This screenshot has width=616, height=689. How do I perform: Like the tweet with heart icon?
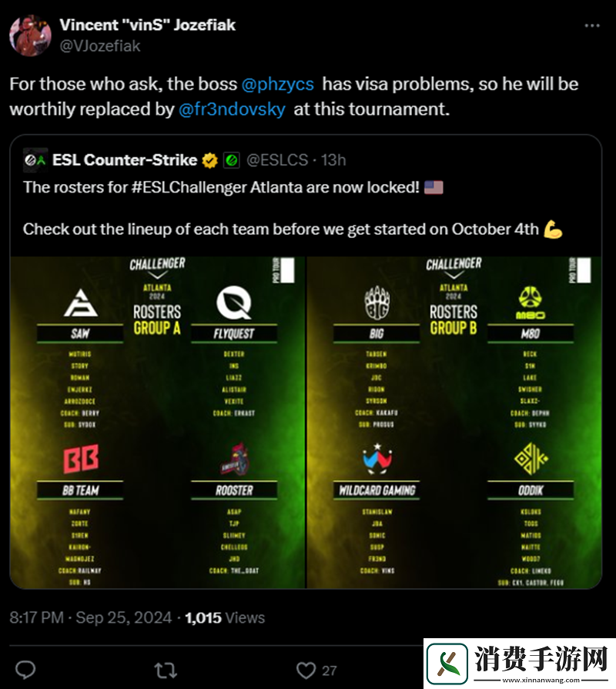(x=306, y=669)
